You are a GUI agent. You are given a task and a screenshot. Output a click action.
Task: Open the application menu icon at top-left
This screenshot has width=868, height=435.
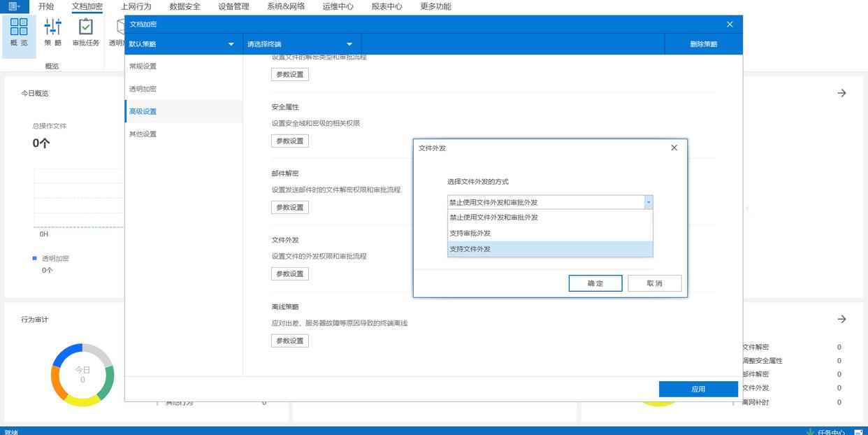tap(14, 6)
